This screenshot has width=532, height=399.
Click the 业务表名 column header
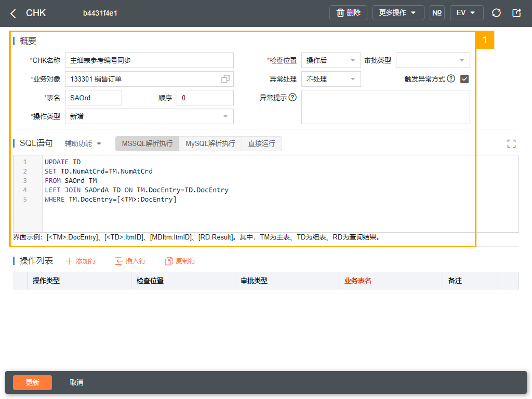point(391,281)
